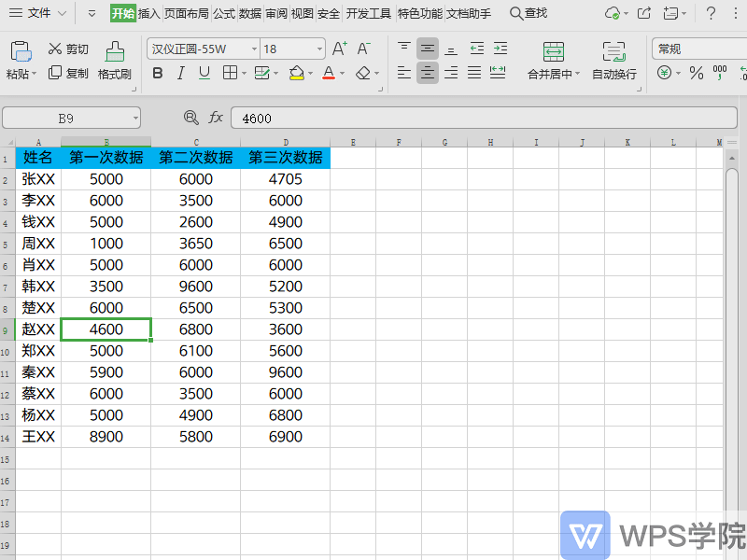747x560 pixels.
Task: Click the Cut (剪切) scissors icon
Action: (55, 49)
